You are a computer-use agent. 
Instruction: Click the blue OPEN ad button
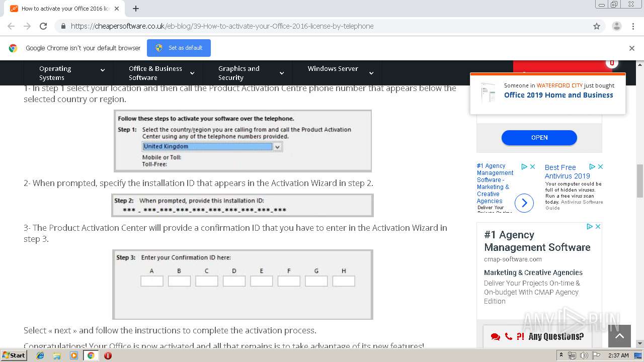(539, 137)
